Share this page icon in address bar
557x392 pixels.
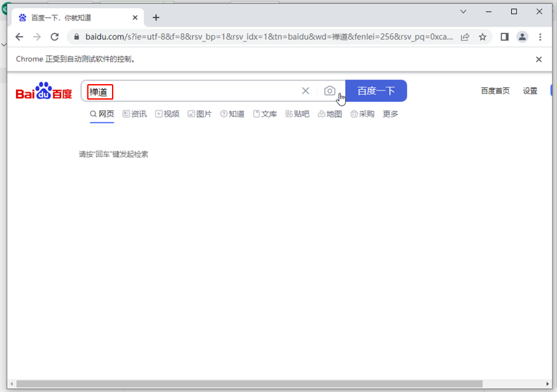tap(465, 37)
